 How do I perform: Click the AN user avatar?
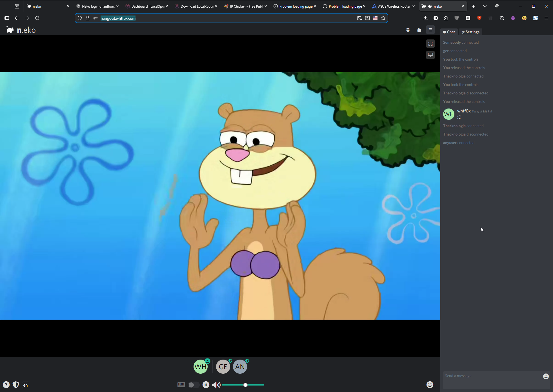tap(240, 367)
